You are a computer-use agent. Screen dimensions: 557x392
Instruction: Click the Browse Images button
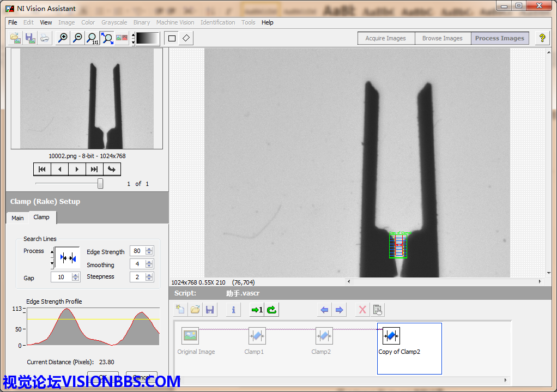click(x=442, y=38)
